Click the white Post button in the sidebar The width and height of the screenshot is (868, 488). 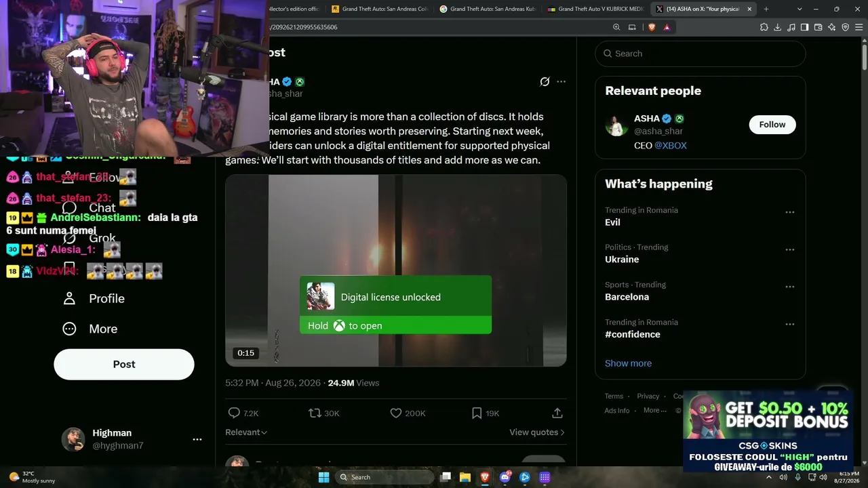click(124, 364)
